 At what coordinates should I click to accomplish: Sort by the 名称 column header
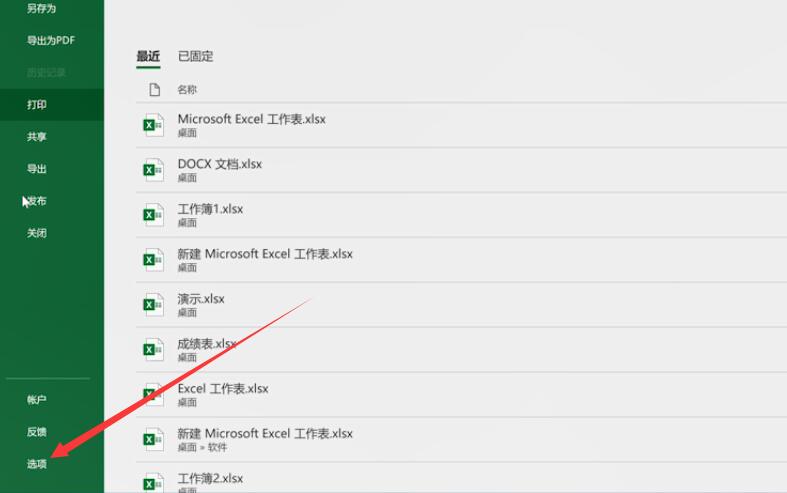[187, 89]
